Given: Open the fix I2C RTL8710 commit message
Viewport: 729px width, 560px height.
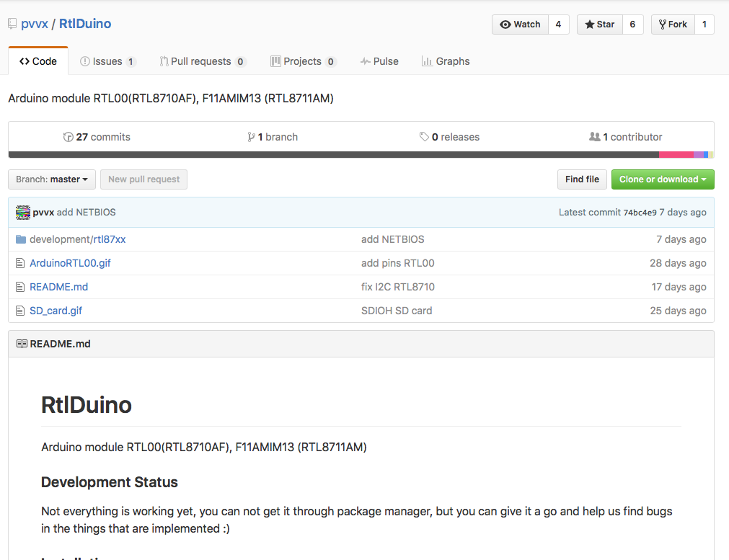Looking at the screenshot, I should click(x=398, y=287).
